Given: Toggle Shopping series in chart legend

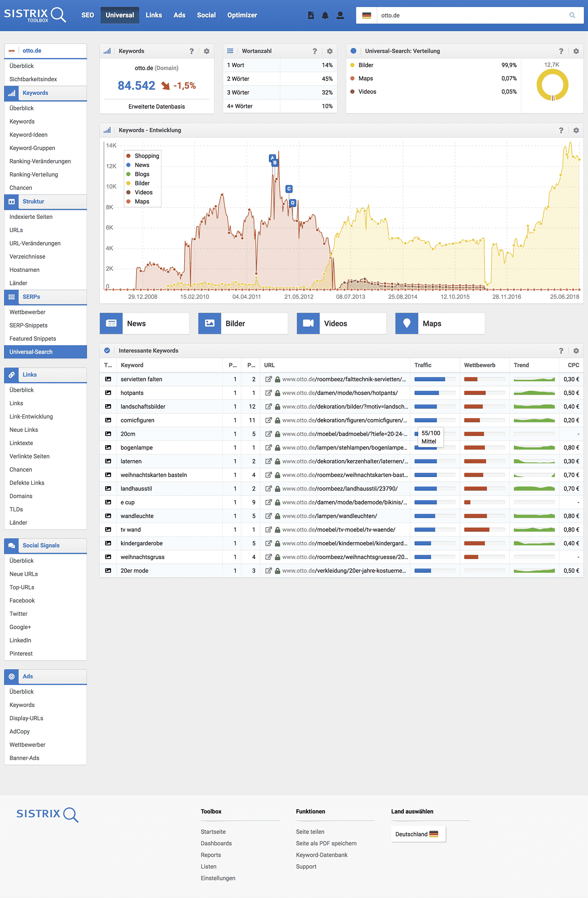Looking at the screenshot, I should coord(143,156).
